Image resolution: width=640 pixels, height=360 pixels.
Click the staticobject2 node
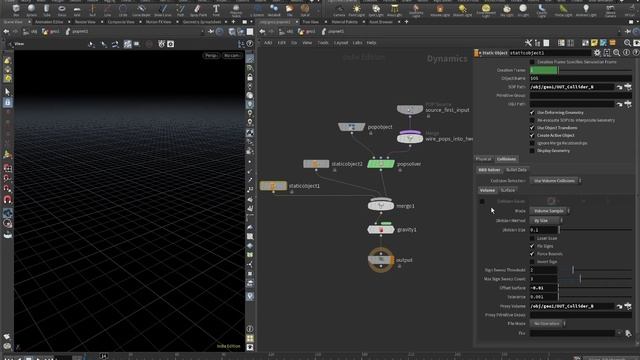click(x=316, y=164)
